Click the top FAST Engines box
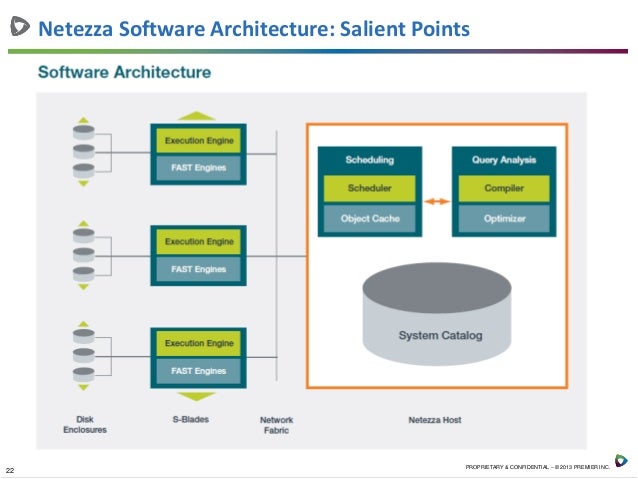The height and width of the screenshot is (479, 638). 199,168
